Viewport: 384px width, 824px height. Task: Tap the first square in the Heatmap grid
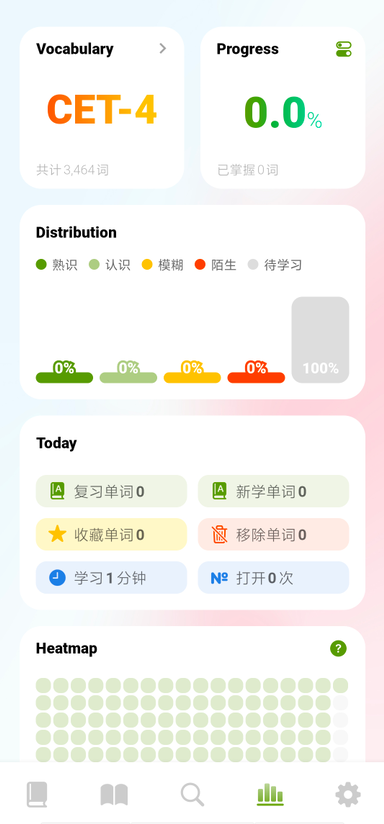tap(44, 685)
